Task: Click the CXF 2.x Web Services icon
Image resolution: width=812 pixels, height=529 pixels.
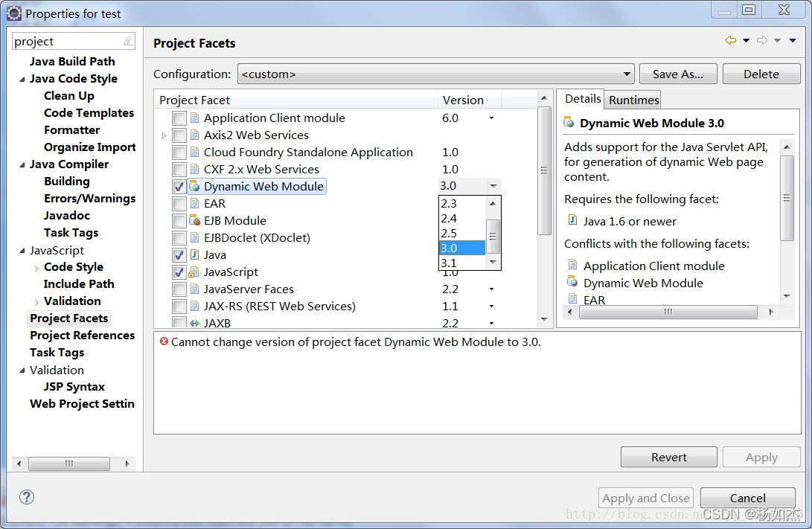Action: tap(194, 169)
